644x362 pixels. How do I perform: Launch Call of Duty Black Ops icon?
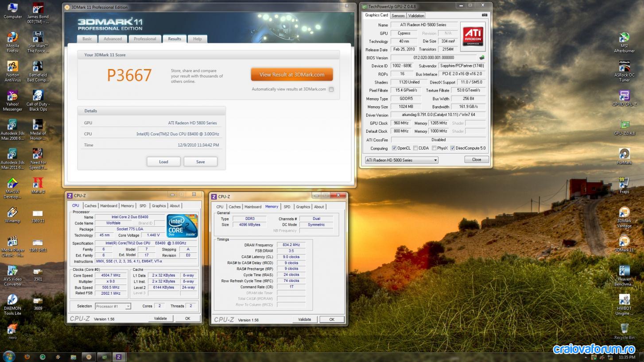pyautogui.click(x=38, y=101)
